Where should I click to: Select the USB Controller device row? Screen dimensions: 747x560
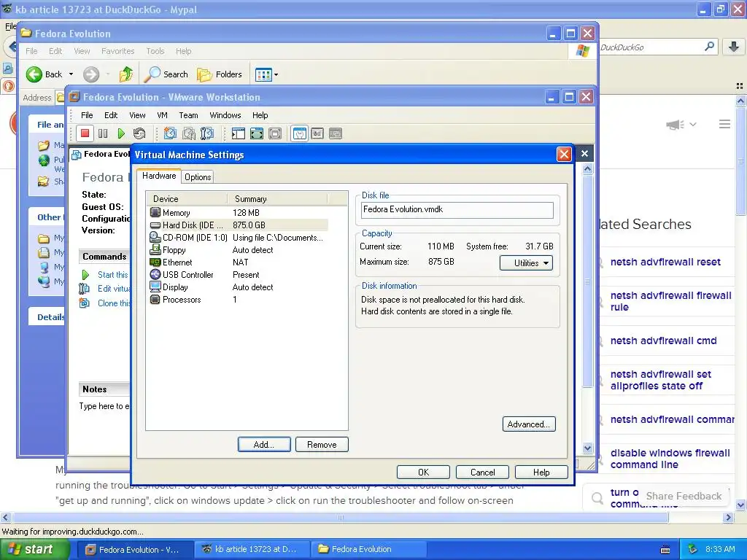[239, 275]
